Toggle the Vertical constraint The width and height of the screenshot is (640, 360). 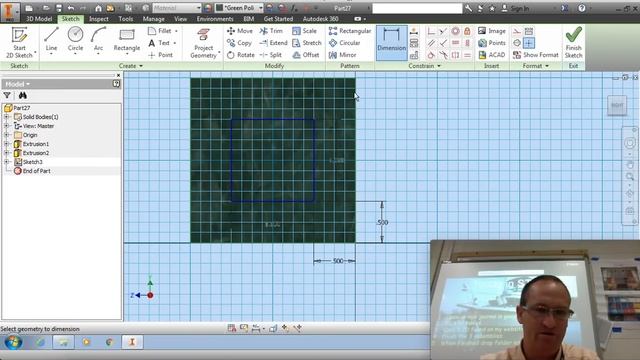(x=467, y=43)
